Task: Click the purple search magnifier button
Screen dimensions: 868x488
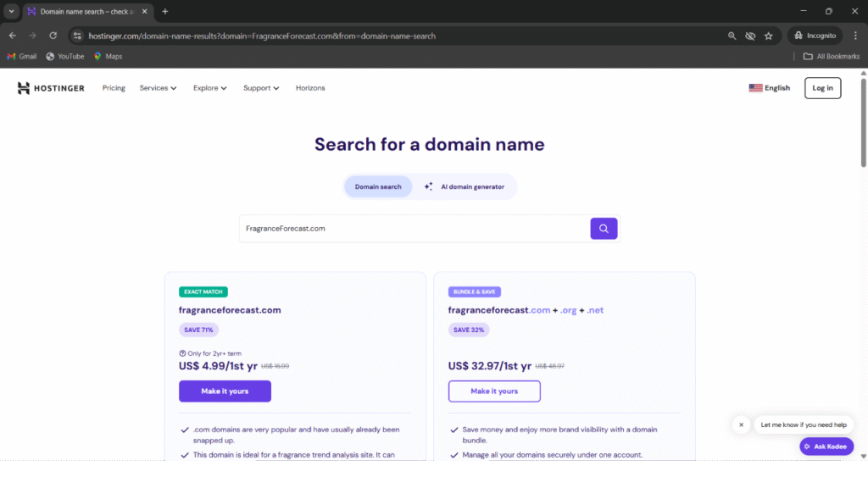Action: (x=604, y=229)
